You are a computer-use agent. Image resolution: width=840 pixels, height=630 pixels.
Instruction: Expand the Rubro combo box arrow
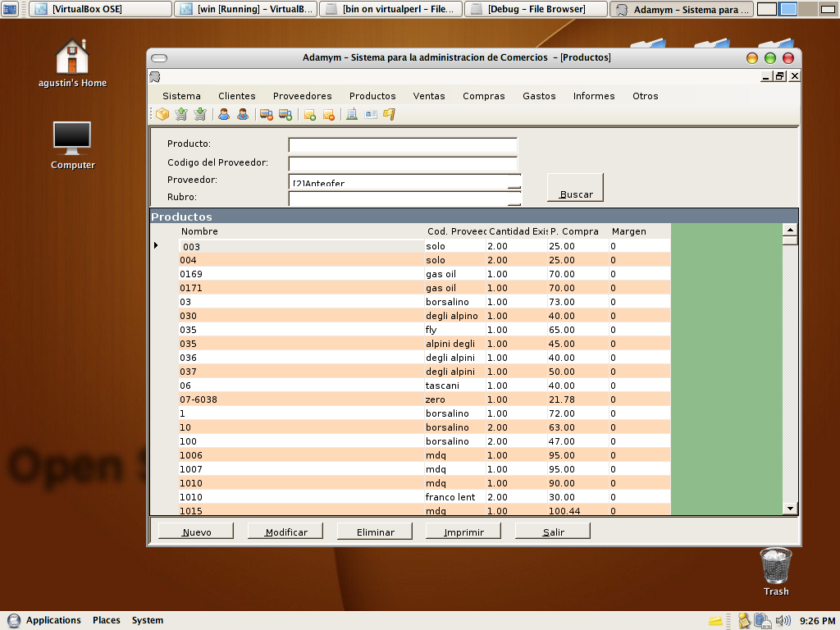coord(514,199)
